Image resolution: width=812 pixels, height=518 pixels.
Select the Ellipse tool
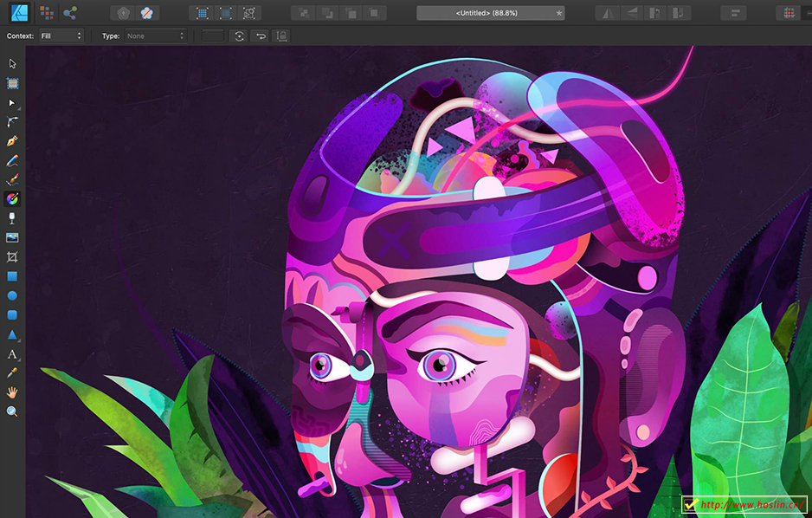[x=12, y=295]
